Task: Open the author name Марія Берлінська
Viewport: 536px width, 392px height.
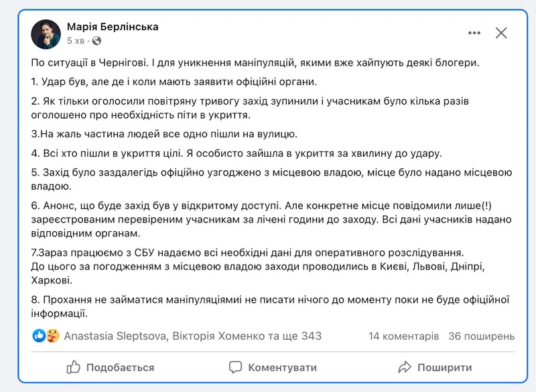Action: tap(113, 27)
